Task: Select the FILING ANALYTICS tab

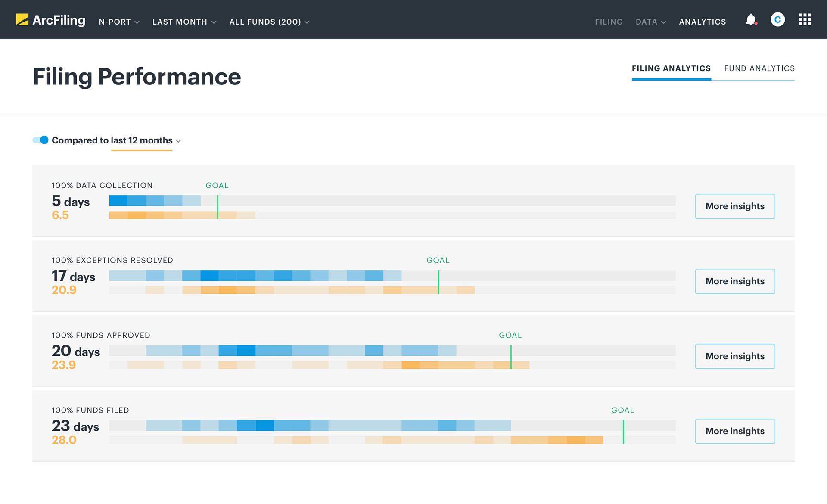Action: coord(671,68)
